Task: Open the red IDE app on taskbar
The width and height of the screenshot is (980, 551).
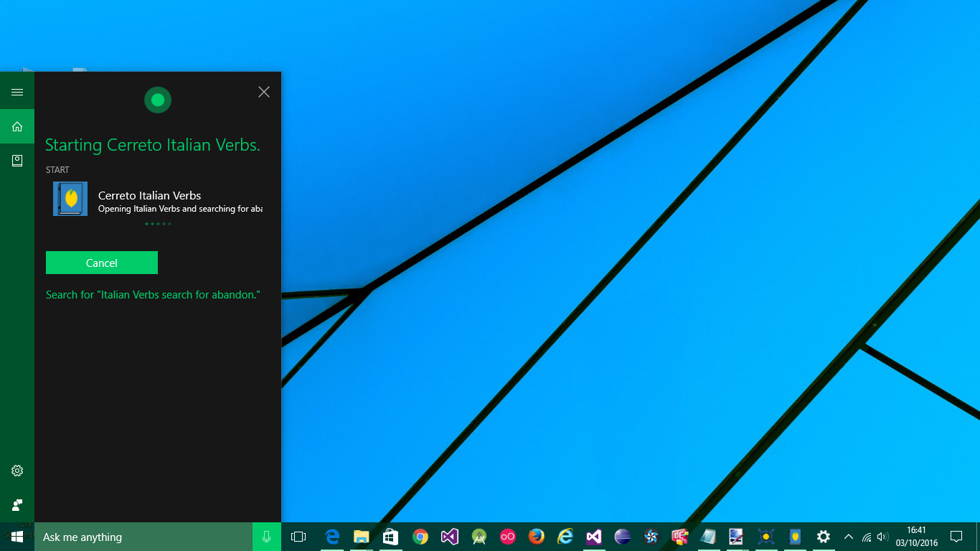Action: click(x=679, y=537)
